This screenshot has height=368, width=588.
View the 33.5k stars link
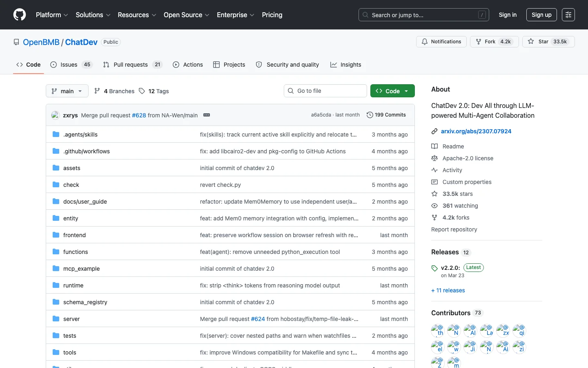coord(452,194)
